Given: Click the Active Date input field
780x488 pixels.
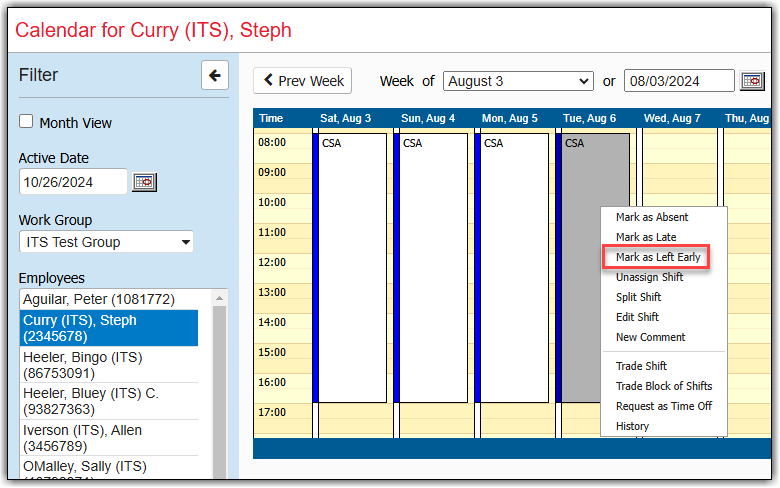Looking at the screenshot, I should pos(73,182).
